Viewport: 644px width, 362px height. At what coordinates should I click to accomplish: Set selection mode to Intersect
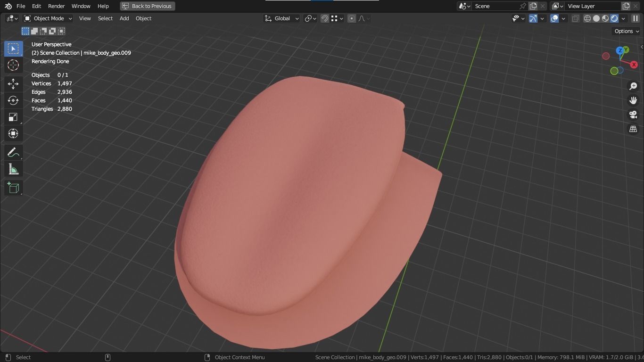[61, 31]
